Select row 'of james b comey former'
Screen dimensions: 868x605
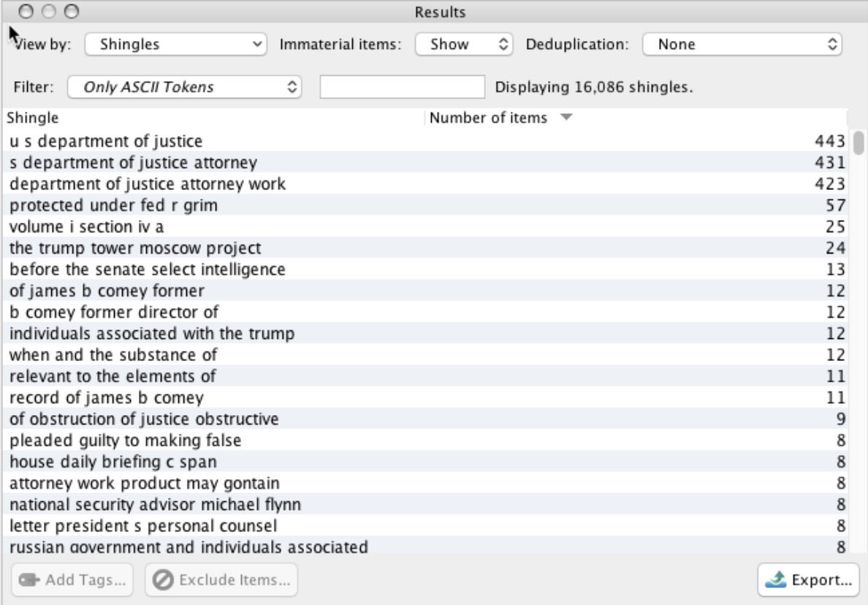(x=425, y=291)
